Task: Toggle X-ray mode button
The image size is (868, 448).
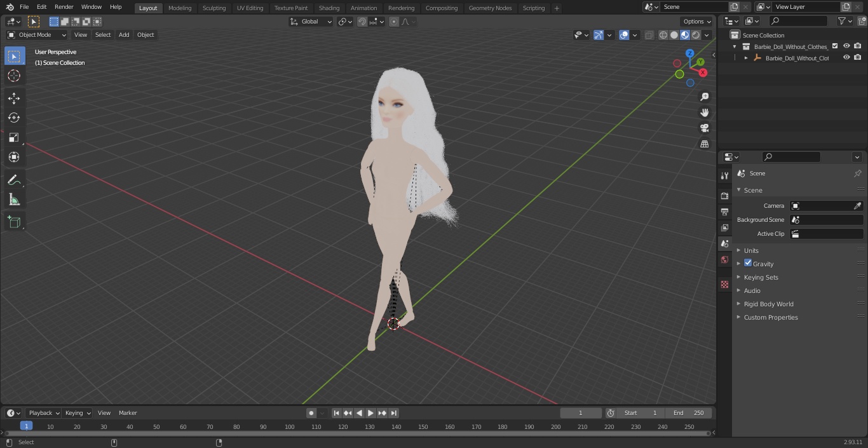Action: point(649,35)
